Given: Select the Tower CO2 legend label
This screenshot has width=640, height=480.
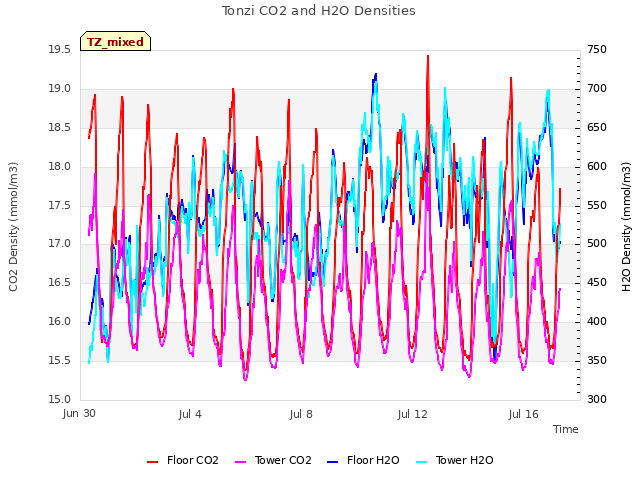Looking at the screenshot, I should (x=283, y=460).
